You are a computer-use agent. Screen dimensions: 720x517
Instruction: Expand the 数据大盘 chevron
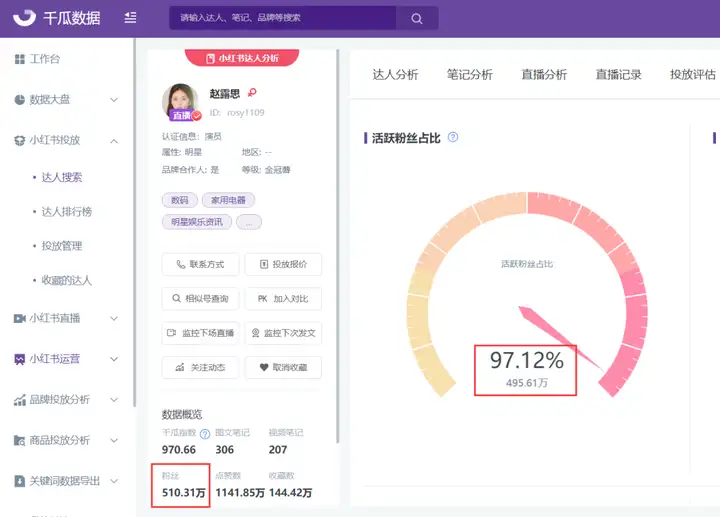(x=114, y=100)
